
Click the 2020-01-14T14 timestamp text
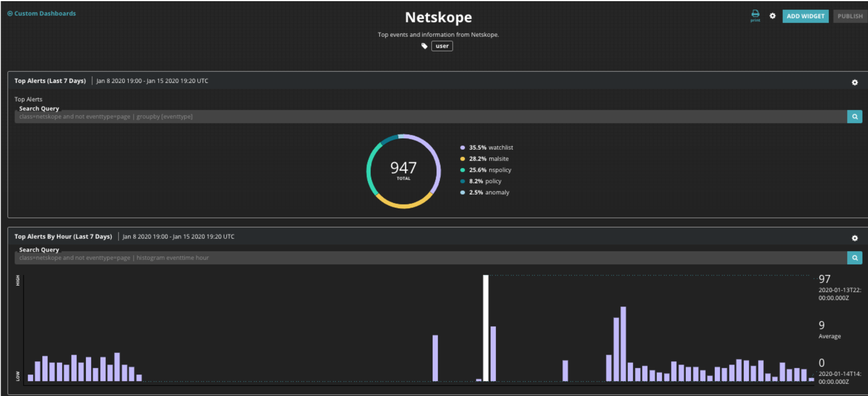(839, 378)
